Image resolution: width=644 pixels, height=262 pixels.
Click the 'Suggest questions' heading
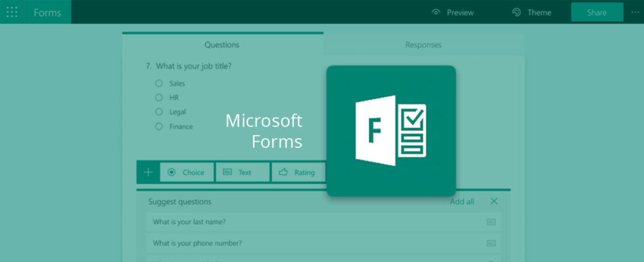click(x=180, y=202)
